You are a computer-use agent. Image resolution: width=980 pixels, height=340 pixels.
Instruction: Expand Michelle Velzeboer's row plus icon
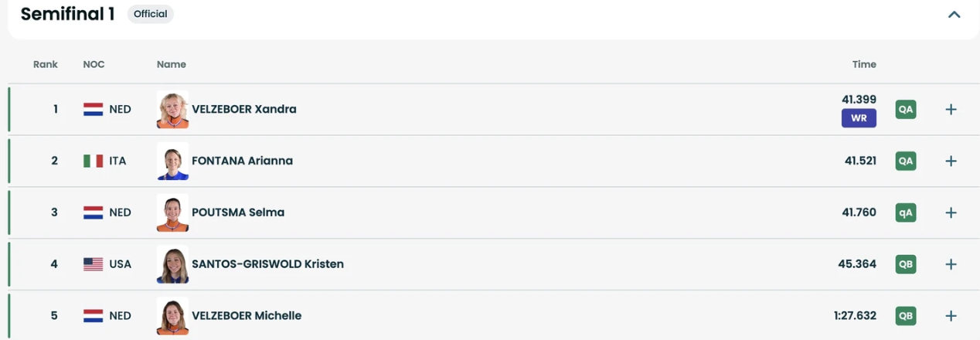click(951, 315)
